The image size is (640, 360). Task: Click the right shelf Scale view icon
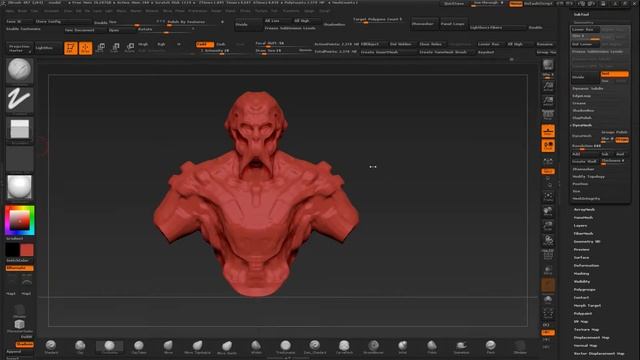[548, 226]
